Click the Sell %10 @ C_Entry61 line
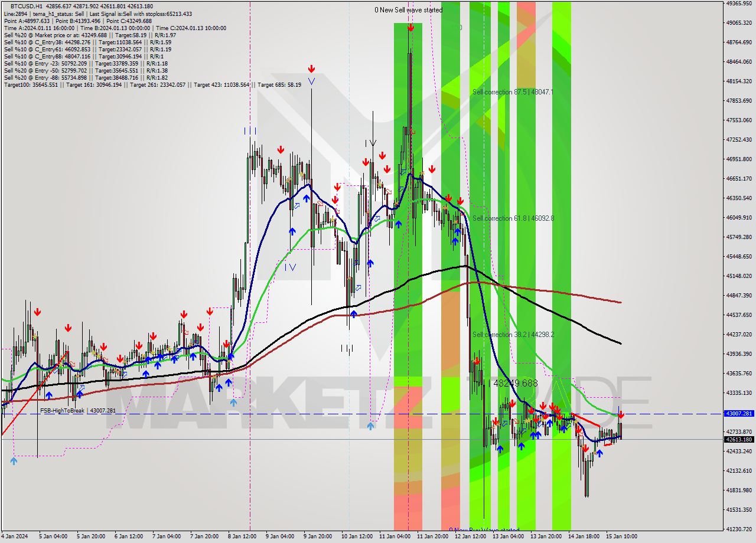 pyautogui.click(x=87, y=49)
